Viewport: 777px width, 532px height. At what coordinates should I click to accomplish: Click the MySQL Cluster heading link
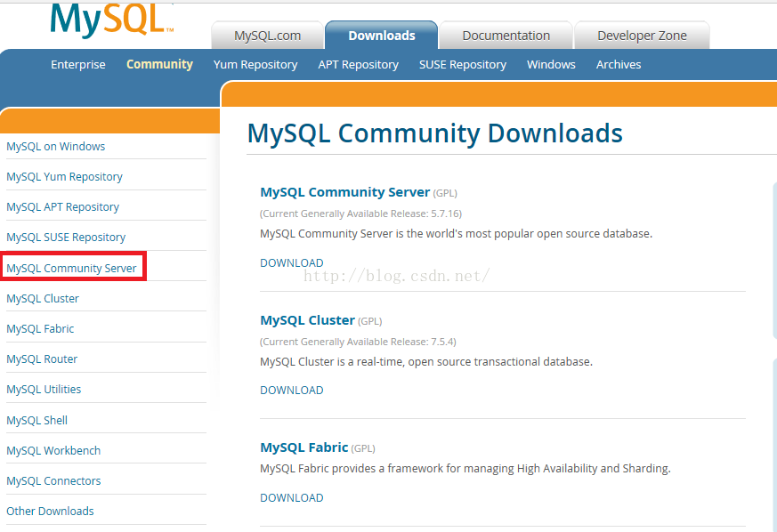point(308,320)
